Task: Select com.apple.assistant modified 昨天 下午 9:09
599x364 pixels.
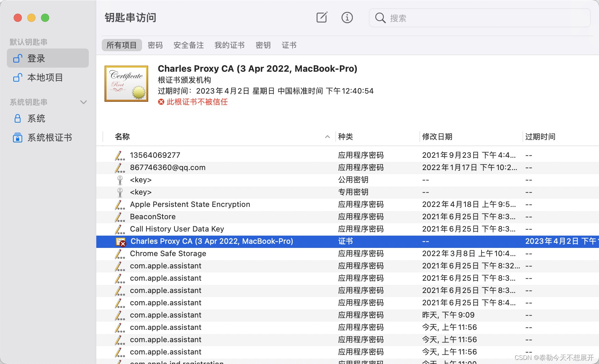Action: [x=348, y=315]
